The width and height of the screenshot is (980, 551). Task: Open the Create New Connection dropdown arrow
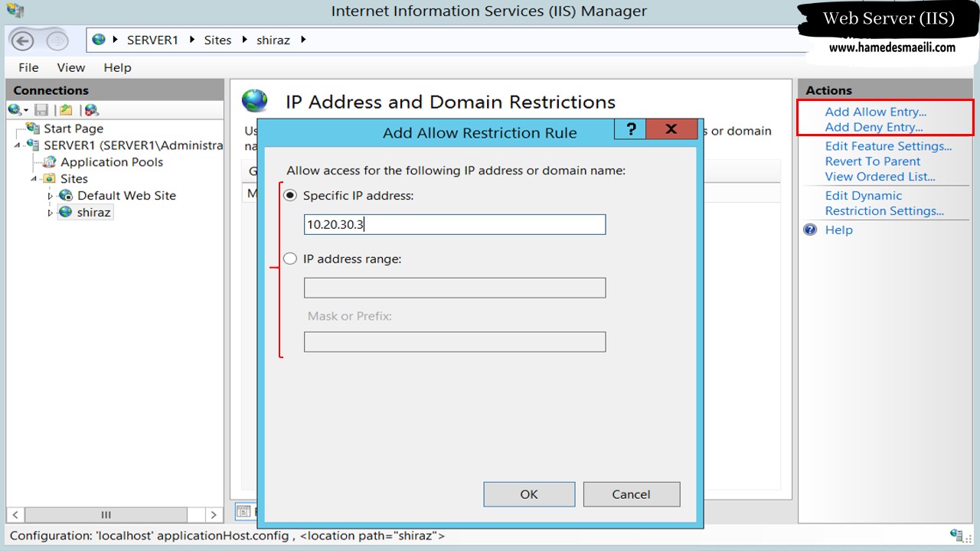(x=25, y=112)
